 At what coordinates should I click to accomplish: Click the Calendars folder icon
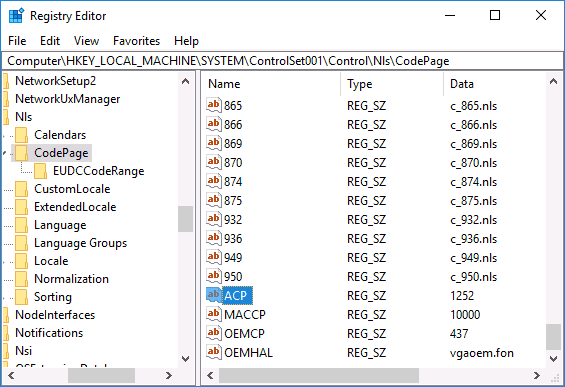coord(22,135)
